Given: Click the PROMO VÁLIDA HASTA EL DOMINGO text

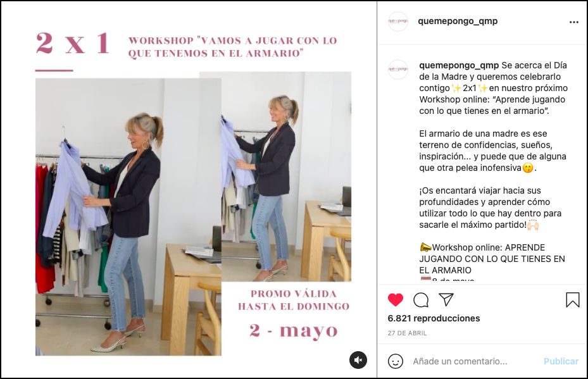Looking at the screenshot, I should point(294,300).
